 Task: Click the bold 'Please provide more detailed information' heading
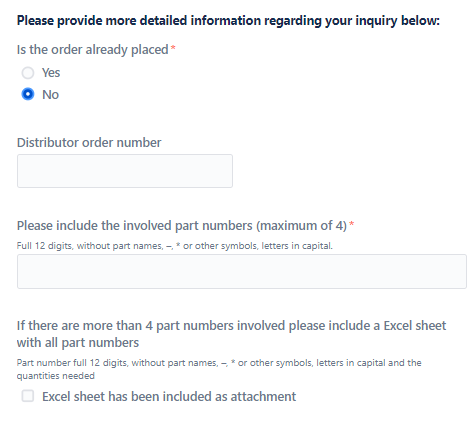[x=228, y=21]
